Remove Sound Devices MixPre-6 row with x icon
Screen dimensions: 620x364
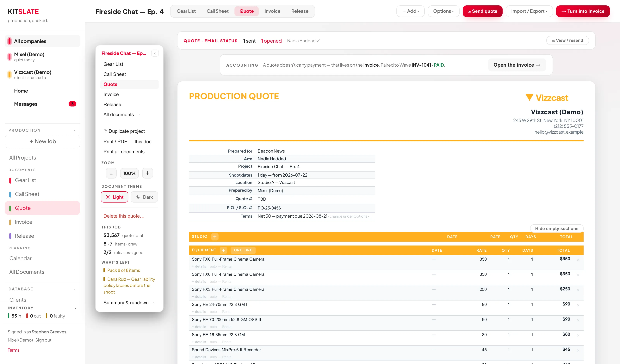coord(578,350)
